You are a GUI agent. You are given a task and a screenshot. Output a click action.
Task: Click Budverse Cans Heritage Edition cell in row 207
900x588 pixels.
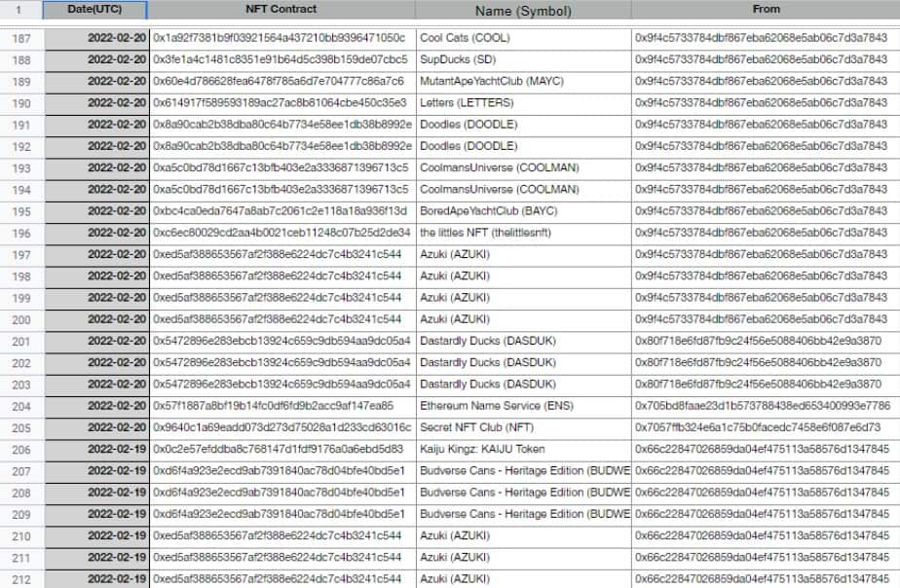pos(523,471)
